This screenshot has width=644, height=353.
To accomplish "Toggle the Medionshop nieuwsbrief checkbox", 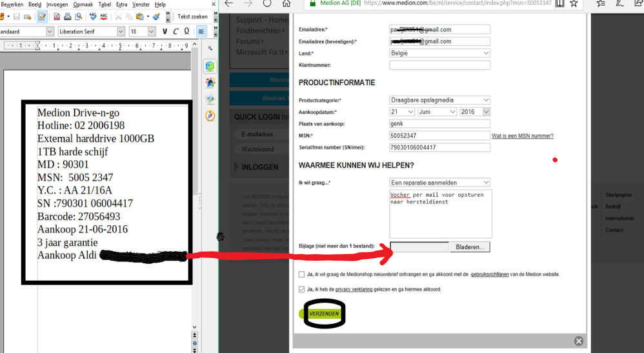I will click(301, 274).
